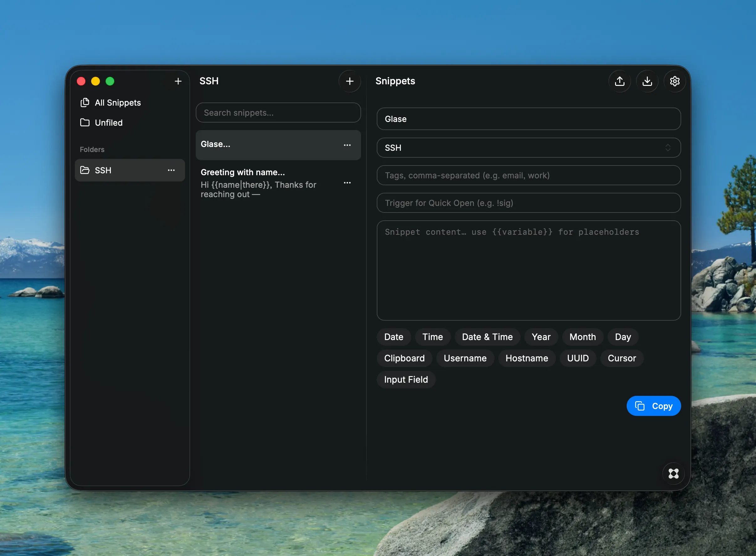Click the Copy button
Screen dimensions: 756x556
click(653, 406)
